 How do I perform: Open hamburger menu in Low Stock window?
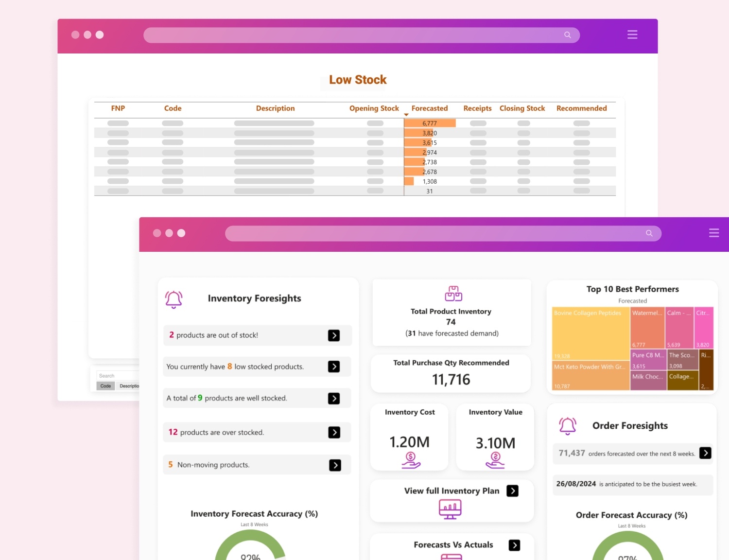click(632, 35)
